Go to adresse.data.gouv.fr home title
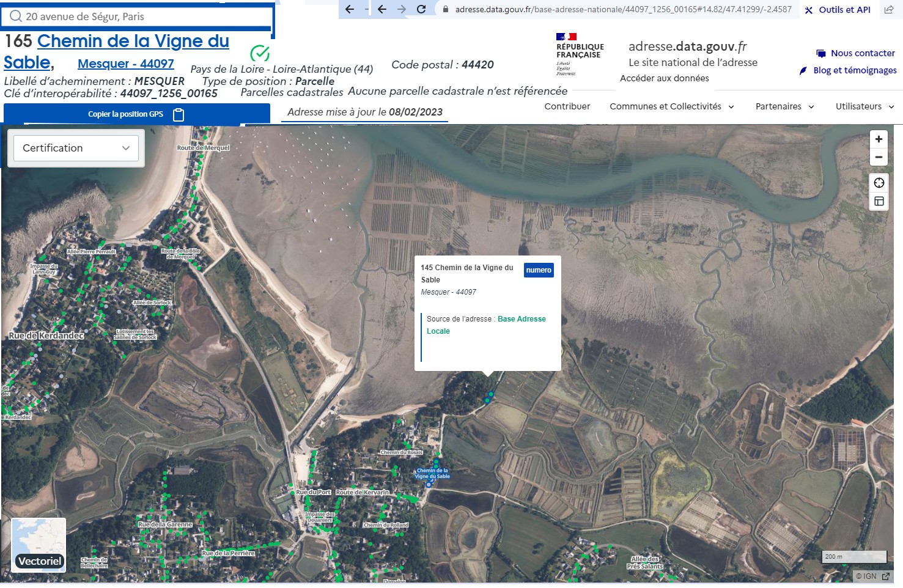The image size is (903, 588). [x=688, y=46]
